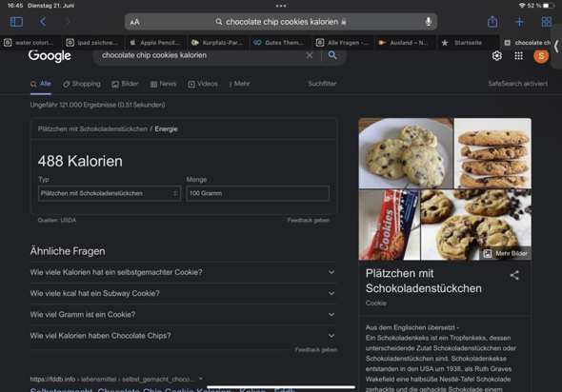Open the stacked cookies thumbnail
The height and width of the screenshot is (392, 562).
coord(492,153)
